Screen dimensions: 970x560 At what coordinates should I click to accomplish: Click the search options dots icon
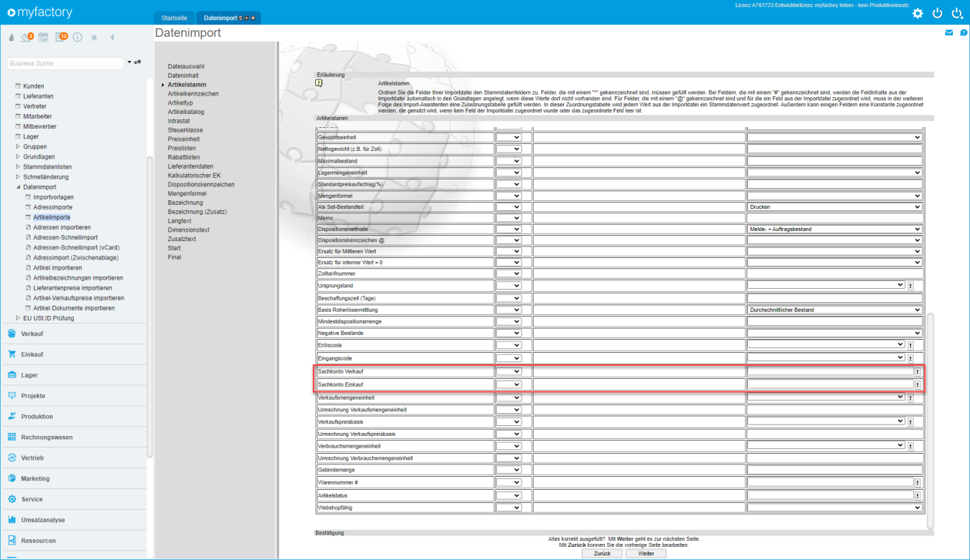coord(137,62)
